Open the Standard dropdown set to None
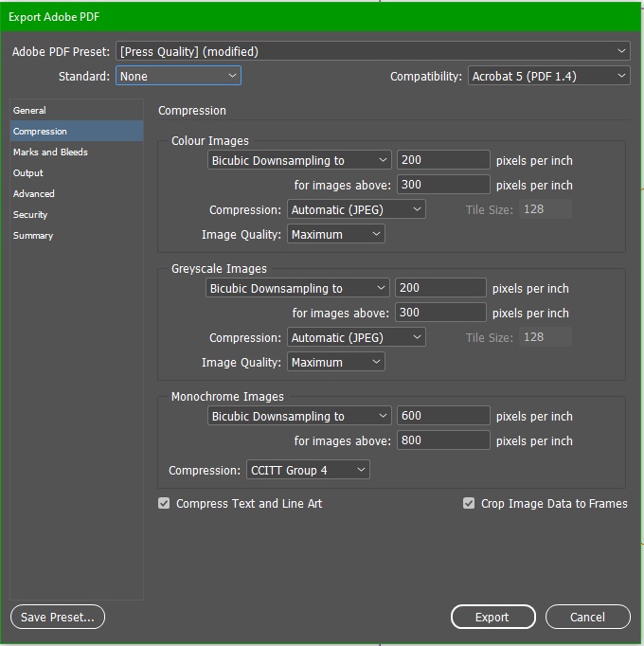The height and width of the screenshot is (646, 644). (x=178, y=76)
